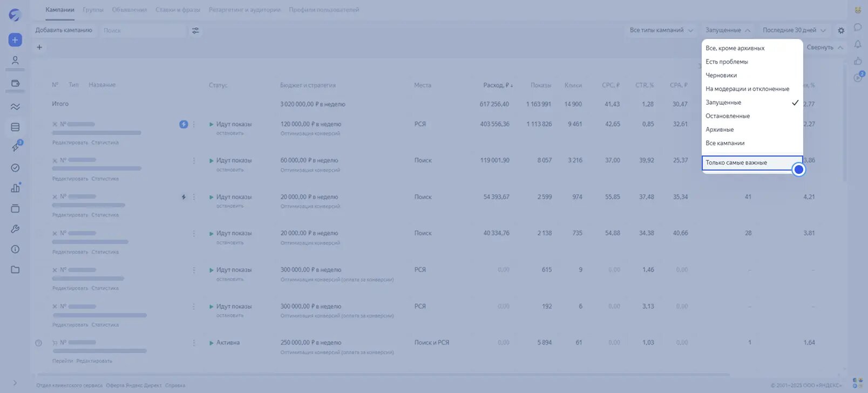868x393 pixels.
Task: Open the notifications bell icon
Action: (858, 44)
